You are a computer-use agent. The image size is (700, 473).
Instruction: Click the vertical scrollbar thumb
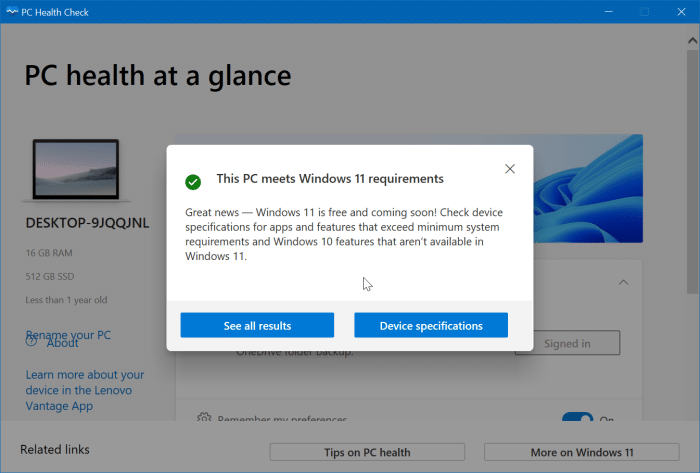692,172
